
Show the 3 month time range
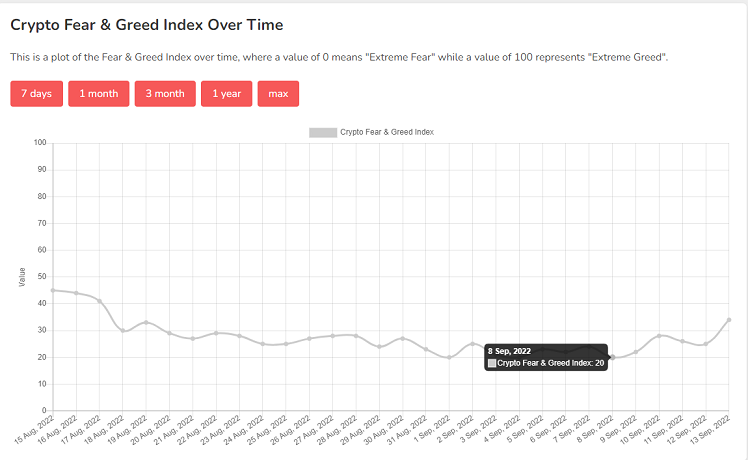(x=165, y=94)
